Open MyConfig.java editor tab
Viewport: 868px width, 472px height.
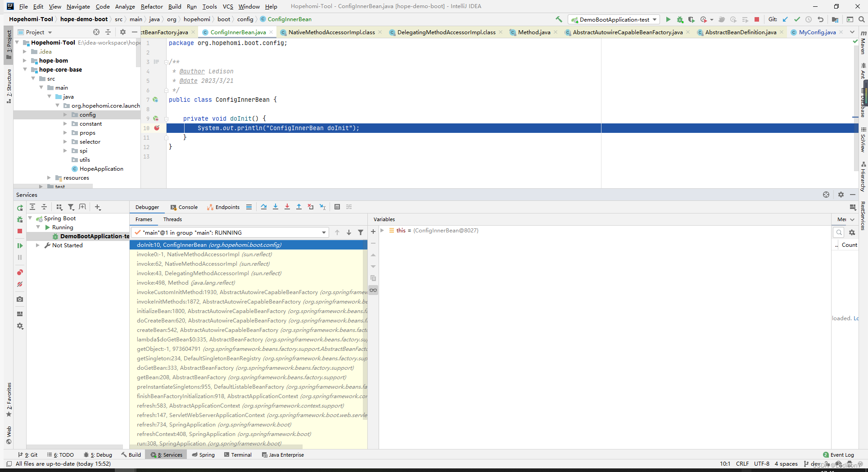[x=817, y=32]
